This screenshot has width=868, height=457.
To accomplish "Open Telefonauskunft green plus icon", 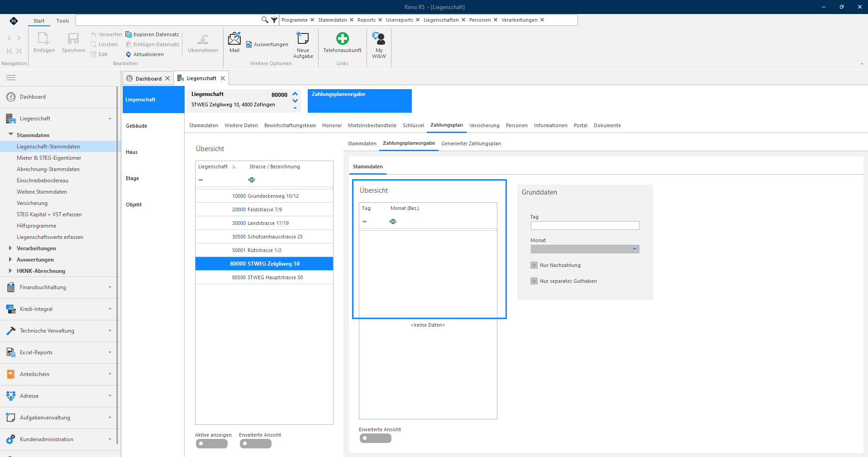I will [x=343, y=38].
